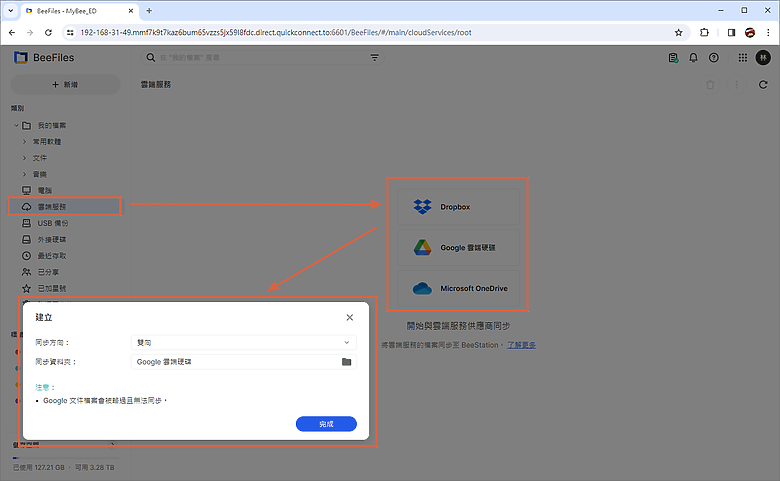View site information icon in address bar
This screenshot has width=780, height=481.
point(70,32)
